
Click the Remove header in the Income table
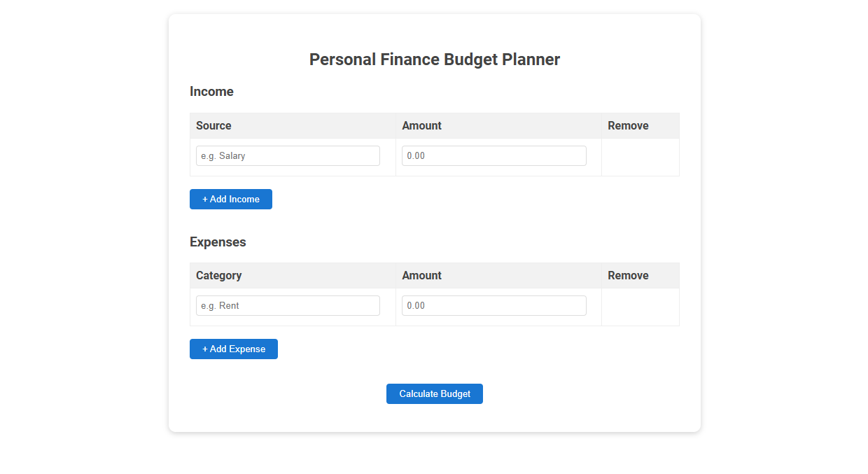(x=628, y=125)
